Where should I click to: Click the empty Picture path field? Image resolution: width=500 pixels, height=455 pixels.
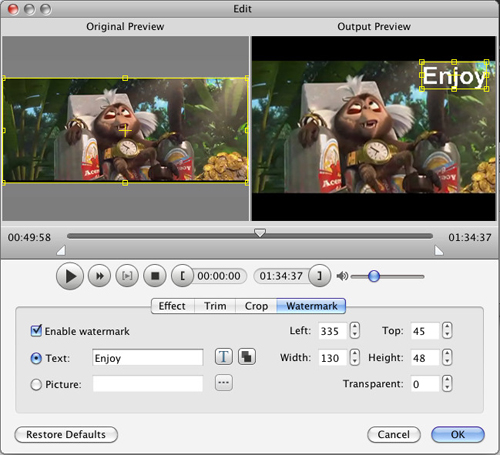pos(148,384)
